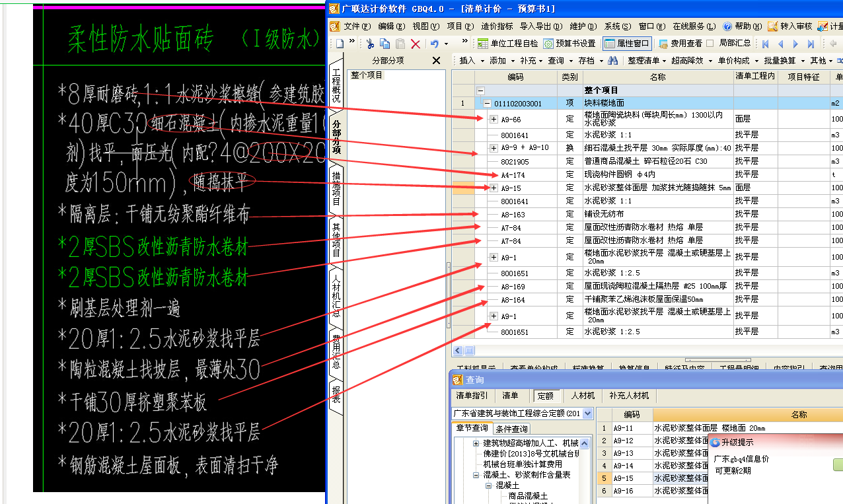This screenshot has height=504, width=843.
Task: Click the Undo arrow icon
Action: point(434,44)
